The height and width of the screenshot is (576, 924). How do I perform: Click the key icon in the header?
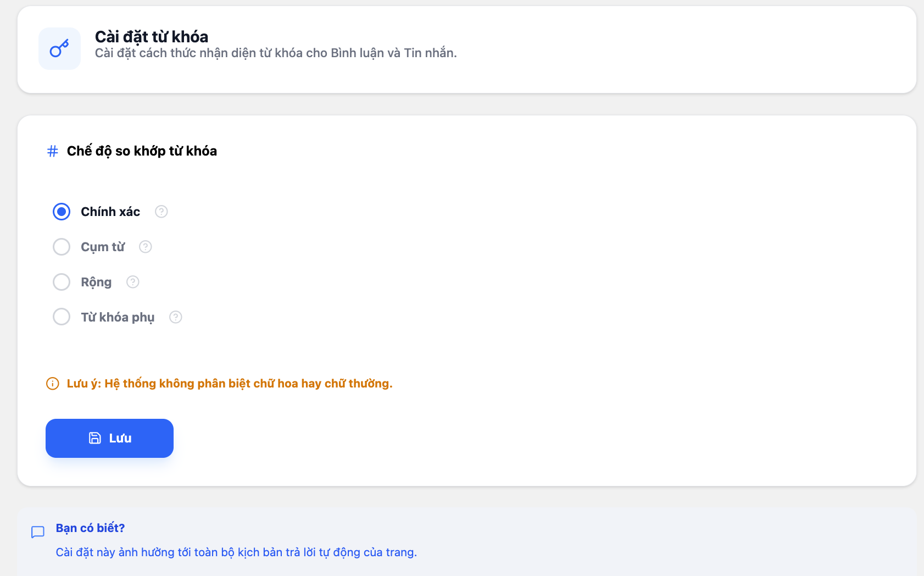coord(59,48)
